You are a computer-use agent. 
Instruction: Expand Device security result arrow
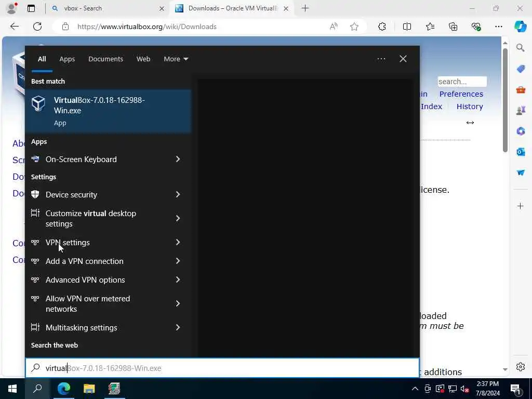point(178,194)
